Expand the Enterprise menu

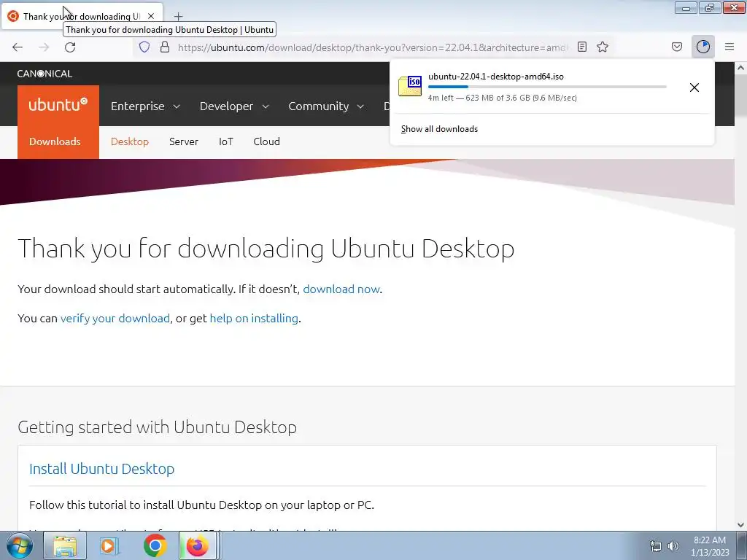point(145,106)
